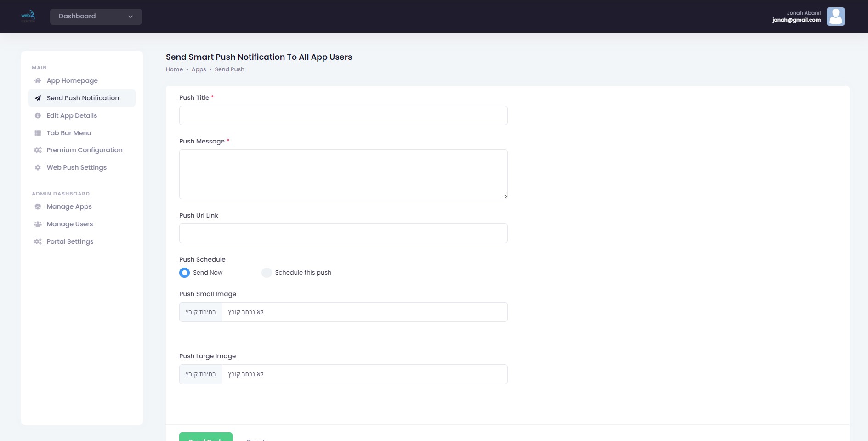Click the layers icon beside Manage Apps
The image size is (868, 441).
point(38,206)
